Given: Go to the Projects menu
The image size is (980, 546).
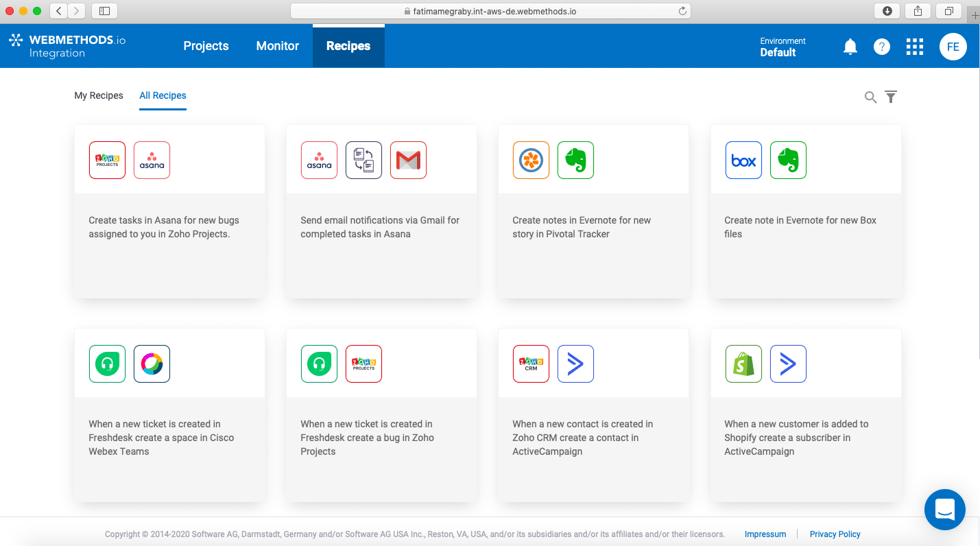Looking at the screenshot, I should pyautogui.click(x=206, y=46).
